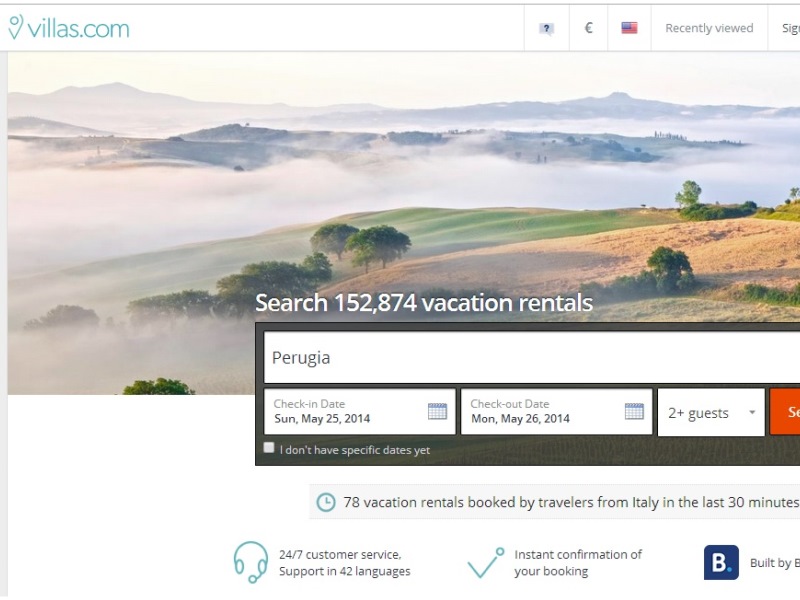Open the check-in date calendar icon
The height and width of the screenshot is (600, 800).
[x=437, y=411]
